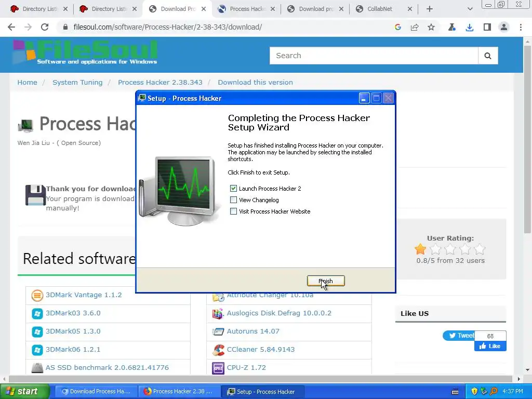532x399 pixels.
Task: Click the magnifier tray icon
Action: click(494, 392)
